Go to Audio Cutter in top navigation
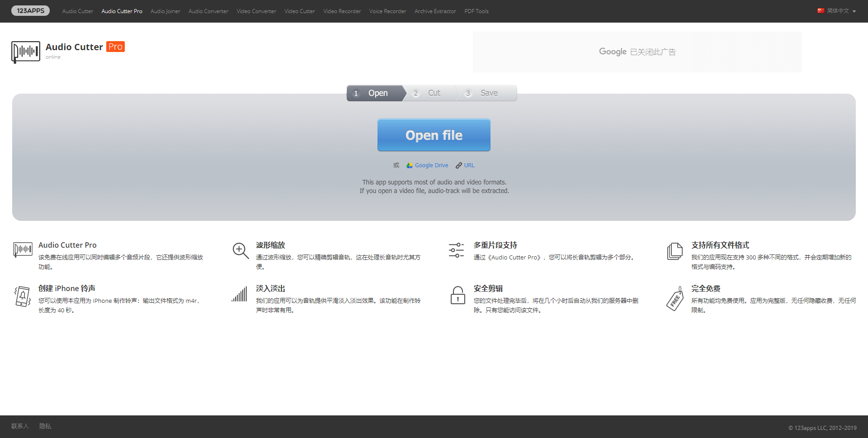868x438 pixels. tap(78, 11)
